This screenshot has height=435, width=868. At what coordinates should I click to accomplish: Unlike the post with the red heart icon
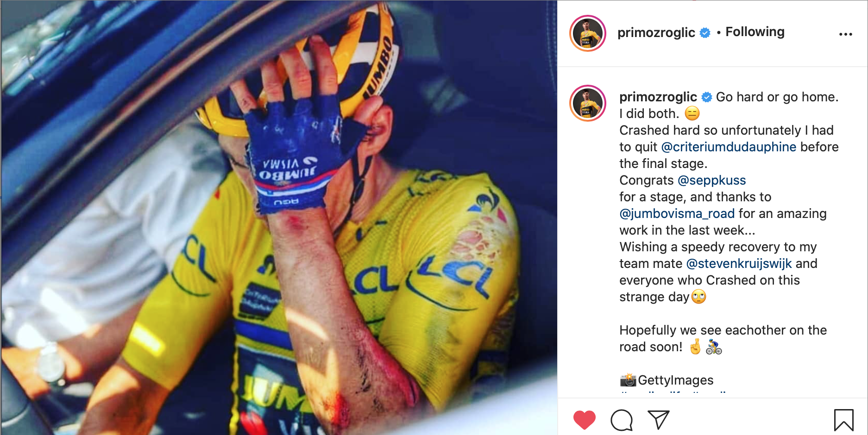[x=584, y=420]
